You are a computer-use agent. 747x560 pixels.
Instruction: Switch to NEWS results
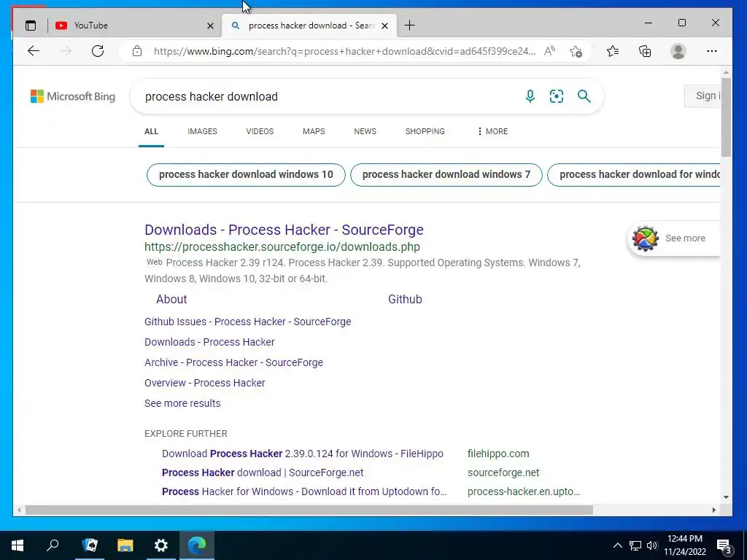pyautogui.click(x=365, y=131)
